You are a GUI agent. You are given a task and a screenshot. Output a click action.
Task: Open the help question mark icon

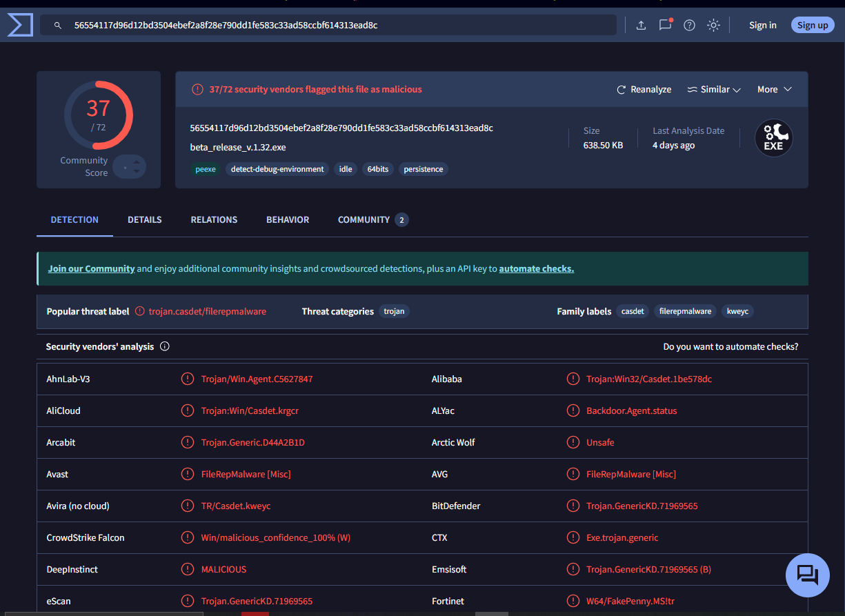pyautogui.click(x=689, y=26)
